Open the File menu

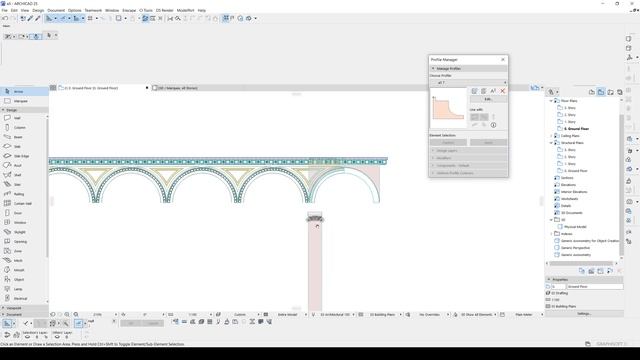[x=4, y=10]
